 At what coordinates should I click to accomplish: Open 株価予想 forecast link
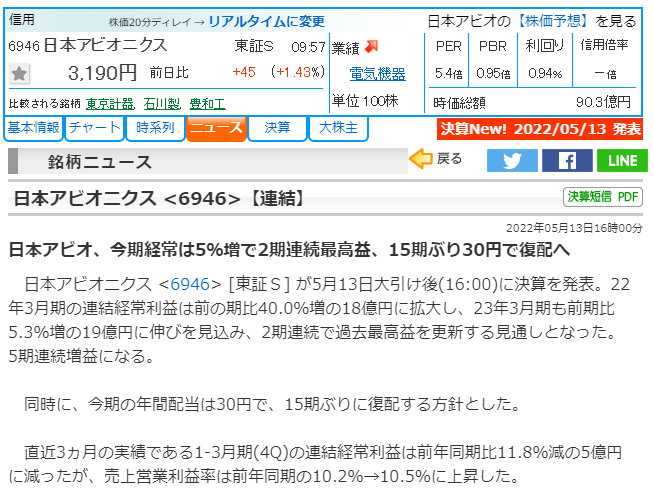(553, 21)
